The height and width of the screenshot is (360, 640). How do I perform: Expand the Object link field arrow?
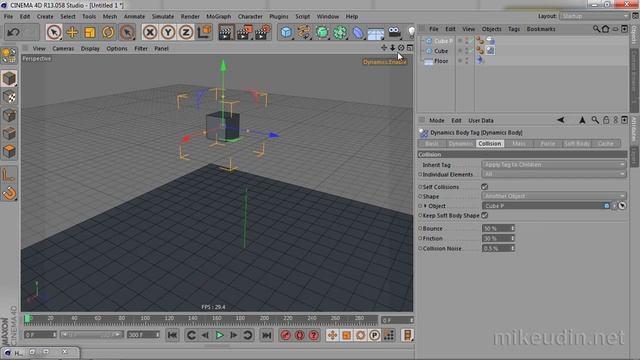click(x=425, y=206)
